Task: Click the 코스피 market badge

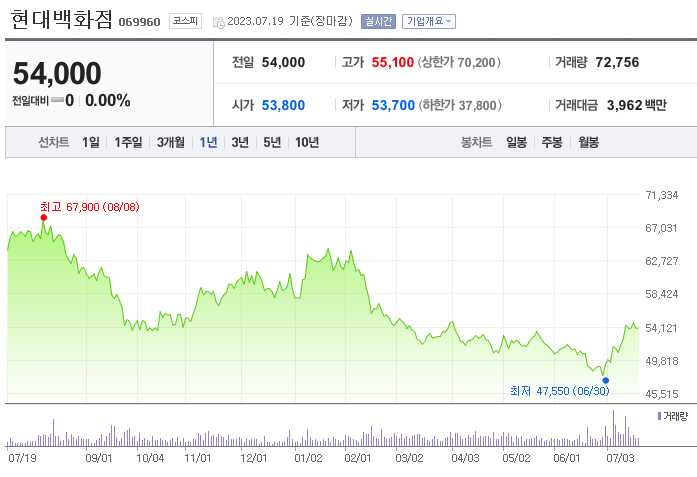Action: pyautogui.click(x=185, y=21)
